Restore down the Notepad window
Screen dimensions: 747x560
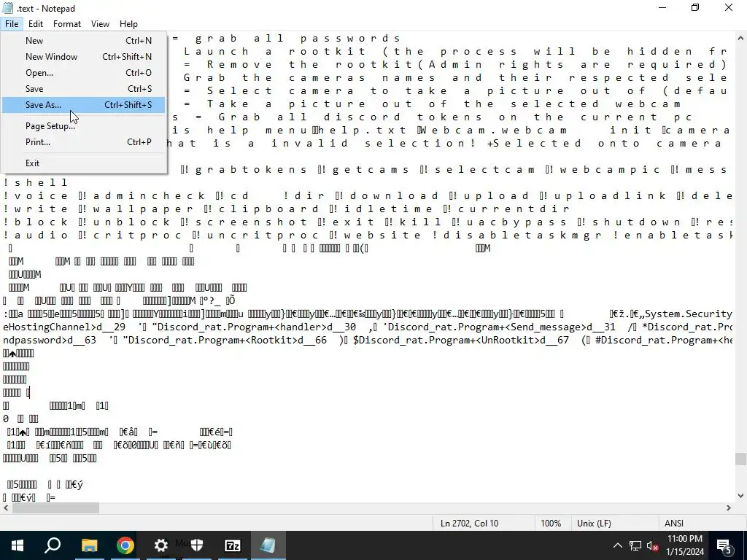(695, 8)
